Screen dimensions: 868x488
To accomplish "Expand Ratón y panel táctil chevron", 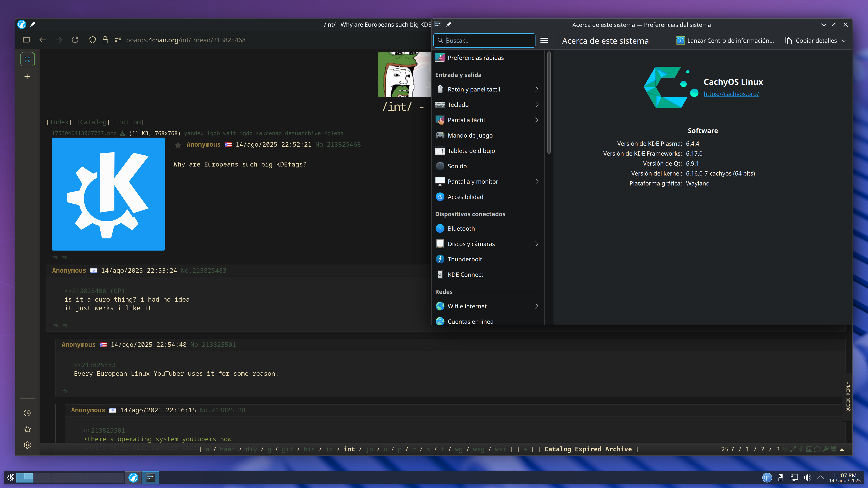I will 537,89.
